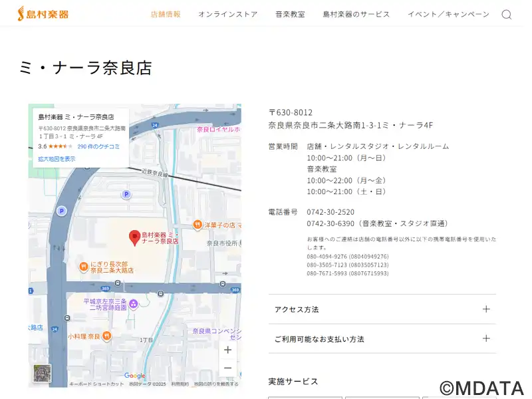This screenshot has height=399, width=532.
Task: Open the イベント／キャンペーン menu
Action: [448, 14]
